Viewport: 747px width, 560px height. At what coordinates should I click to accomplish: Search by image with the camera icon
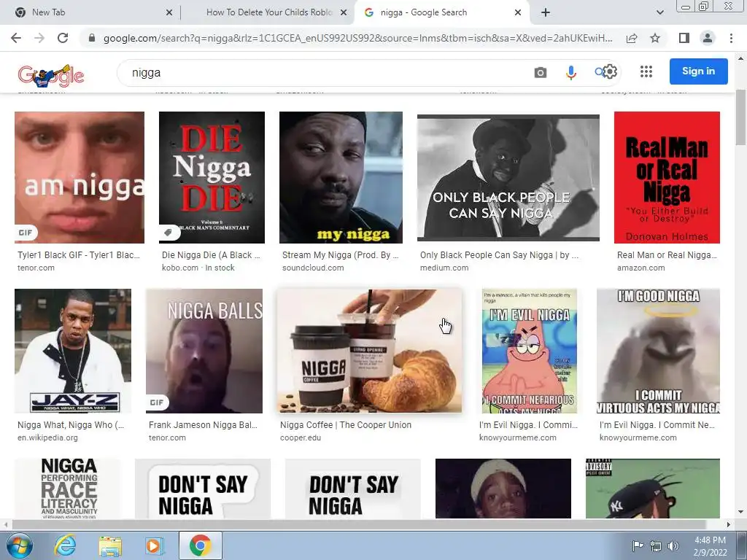point(541,72)
